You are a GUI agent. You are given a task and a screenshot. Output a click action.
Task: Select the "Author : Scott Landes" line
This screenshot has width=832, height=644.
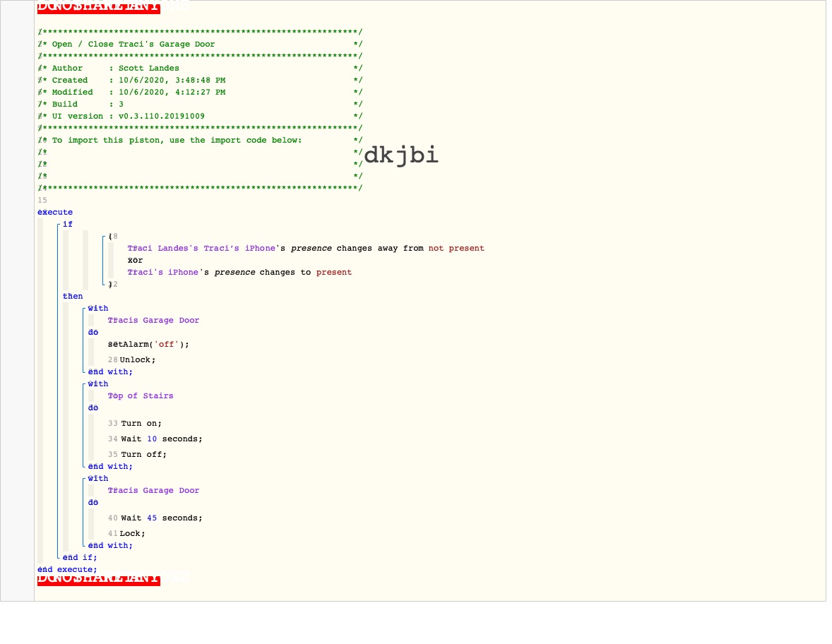[116, 68]
